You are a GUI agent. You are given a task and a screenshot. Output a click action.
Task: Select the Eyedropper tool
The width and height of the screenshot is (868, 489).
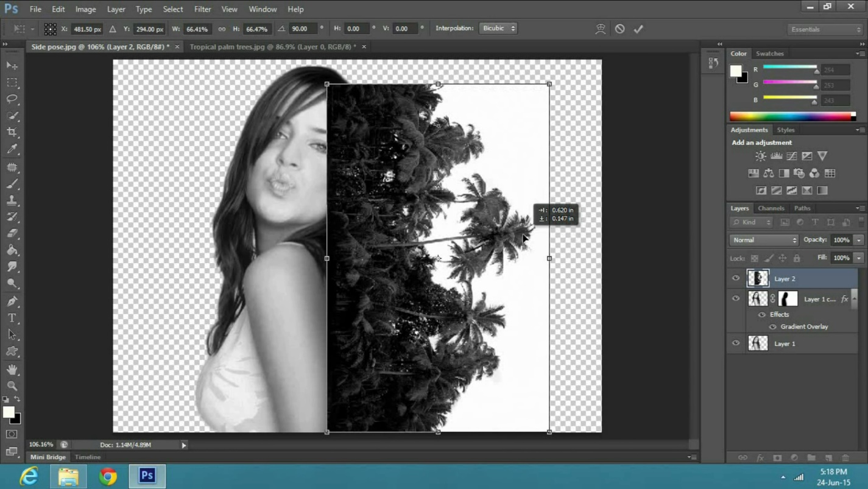[12, 149]
